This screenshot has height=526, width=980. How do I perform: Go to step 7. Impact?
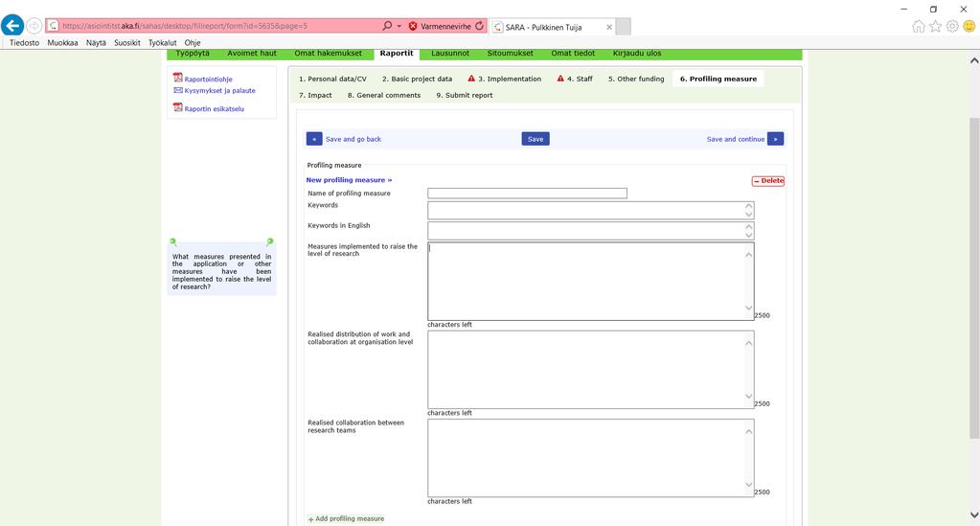coord(315,95)
